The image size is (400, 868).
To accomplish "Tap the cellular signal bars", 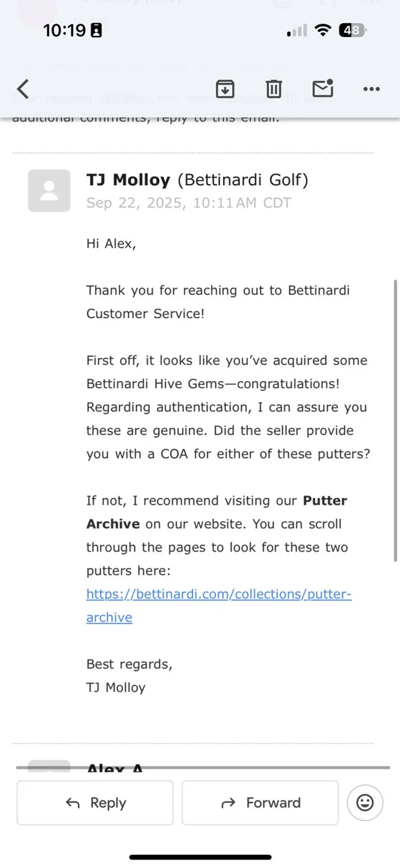I will (x=297, y=30).
